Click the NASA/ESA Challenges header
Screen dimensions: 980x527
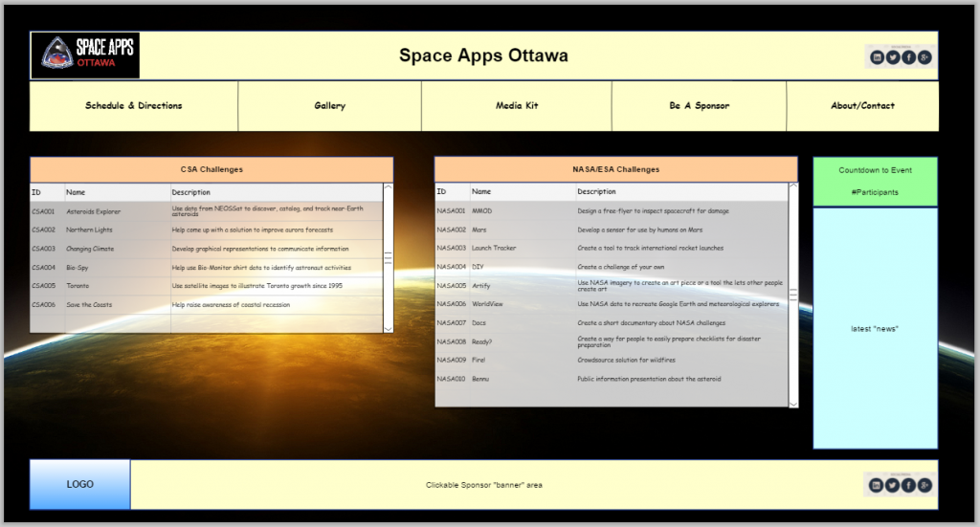[x=615, y=169]
